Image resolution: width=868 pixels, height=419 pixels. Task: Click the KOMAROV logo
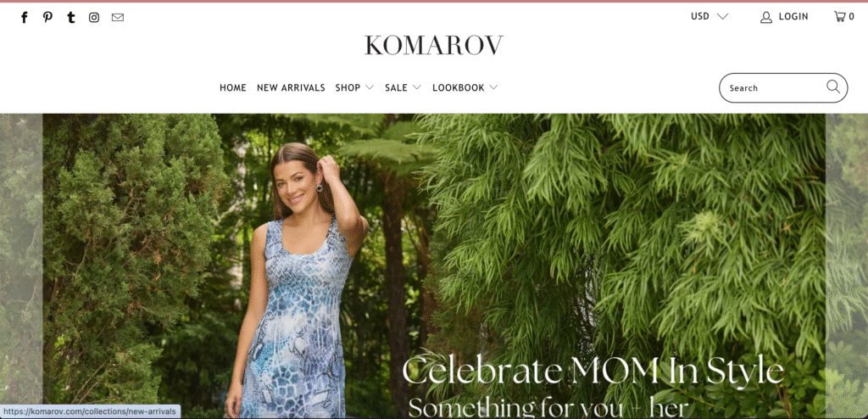[434, 46]
